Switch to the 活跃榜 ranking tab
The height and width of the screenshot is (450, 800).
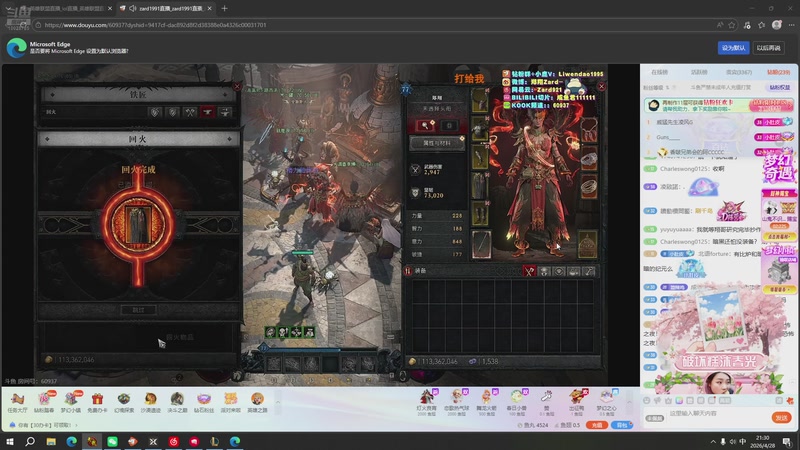click(699, 72)
